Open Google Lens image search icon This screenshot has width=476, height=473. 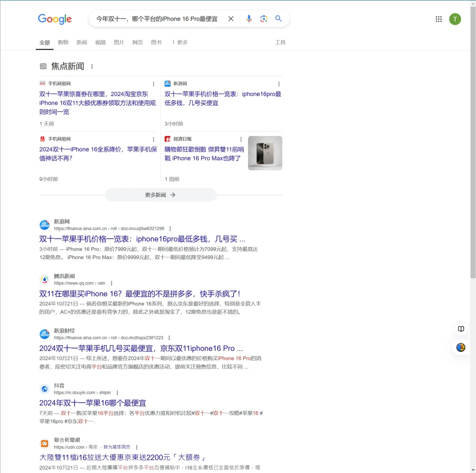[x=264, y=19]
